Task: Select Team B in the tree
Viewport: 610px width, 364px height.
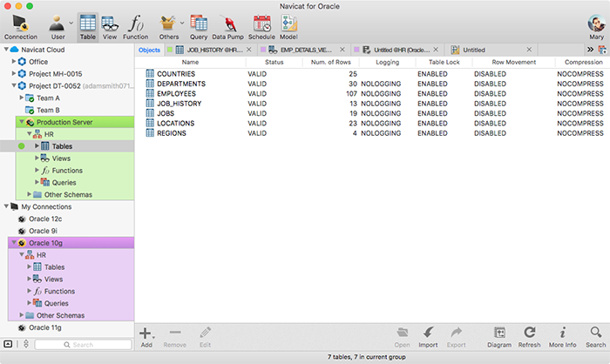Action: (48, 110)
